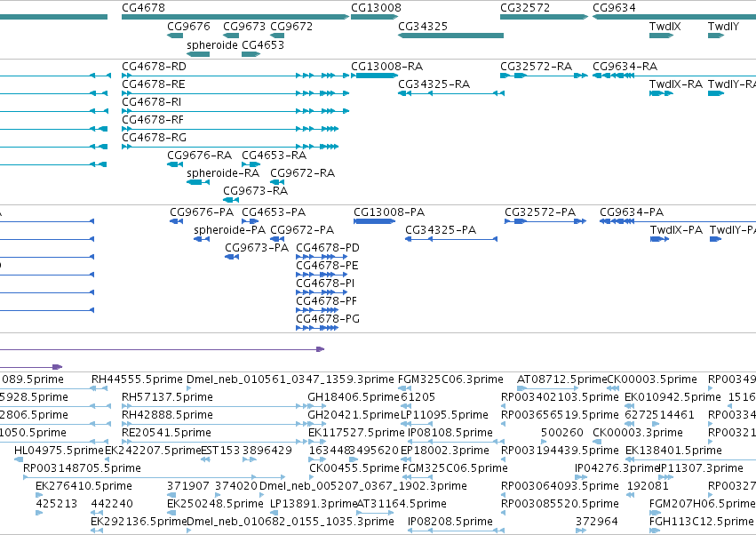Select transcript CG4678-RF

153,120
